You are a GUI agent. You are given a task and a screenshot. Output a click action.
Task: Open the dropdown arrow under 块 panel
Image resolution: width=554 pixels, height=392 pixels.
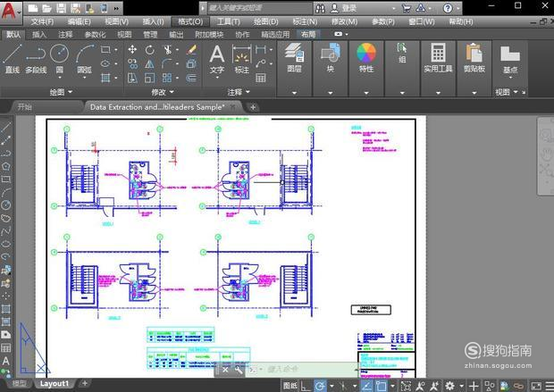(x=331, y=93)
